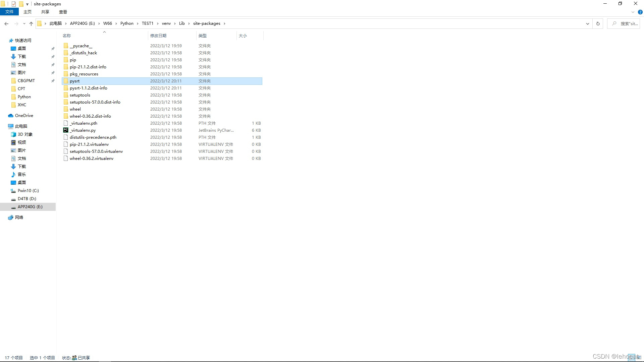644x362 pixels.
Task: Select the setuptools folder icon
Action: (x=66, y=95)
